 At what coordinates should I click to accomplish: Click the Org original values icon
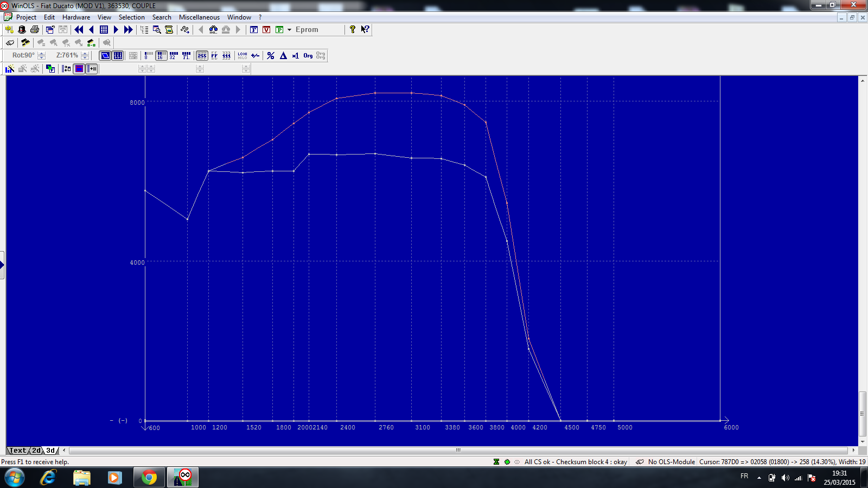(x=308, y=55)
